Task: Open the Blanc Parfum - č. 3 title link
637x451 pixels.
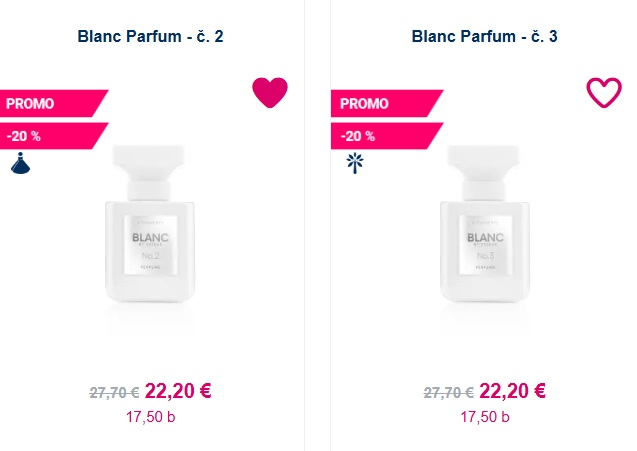Action: pyautogui.click(x=484, y=36)
